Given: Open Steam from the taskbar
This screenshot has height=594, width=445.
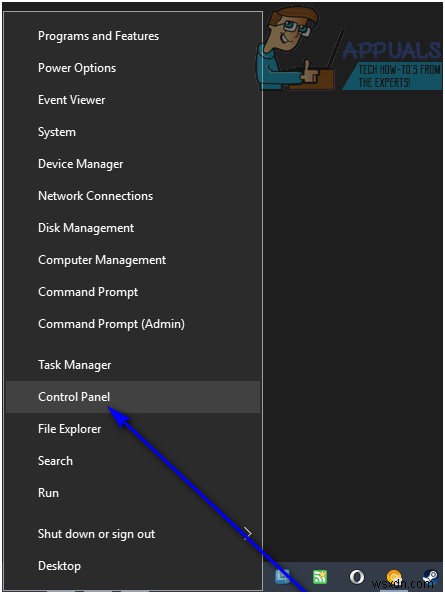Looking at the screenshot, I should 430,577.
